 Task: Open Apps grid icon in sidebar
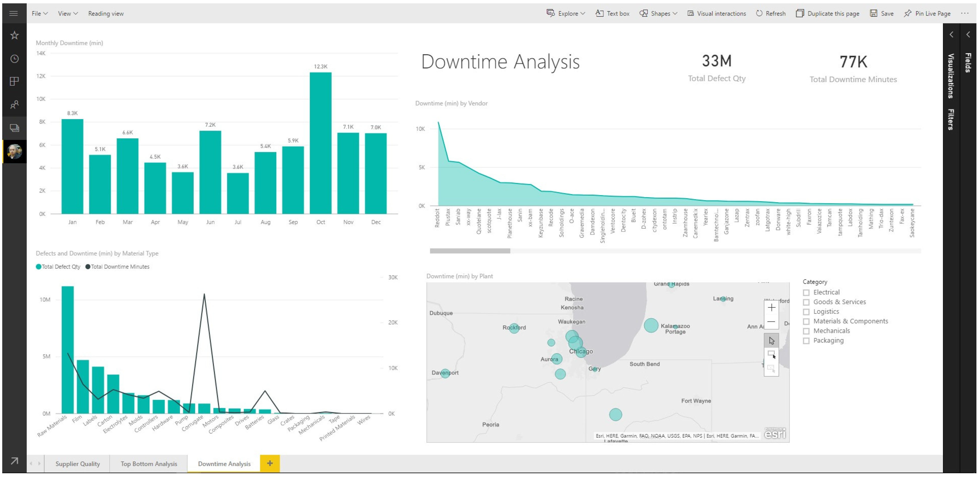[15, 81]
